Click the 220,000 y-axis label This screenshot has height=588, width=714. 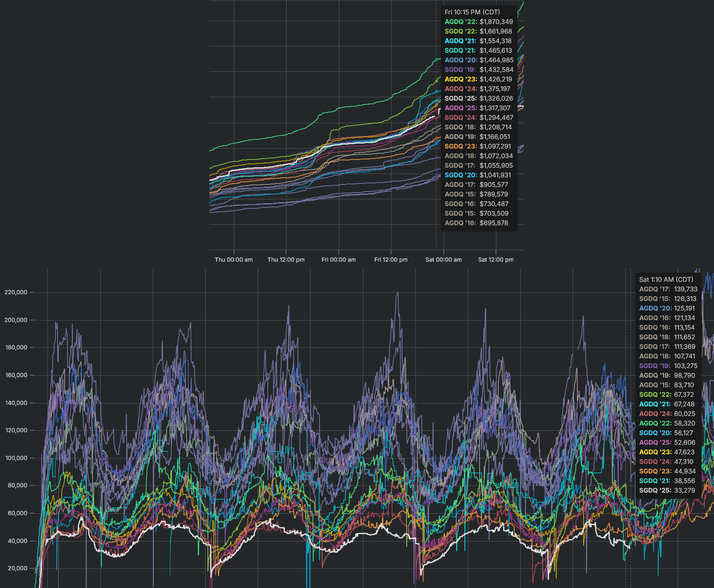(x=16, y=292)
